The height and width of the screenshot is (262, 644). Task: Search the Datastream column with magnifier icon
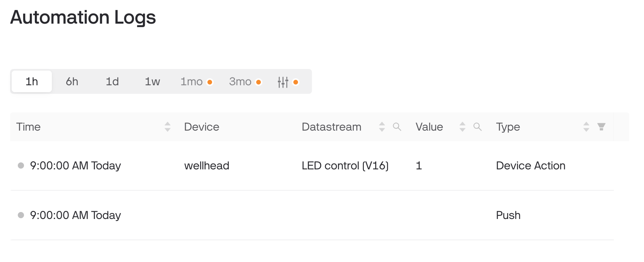[x=397, y=127]
